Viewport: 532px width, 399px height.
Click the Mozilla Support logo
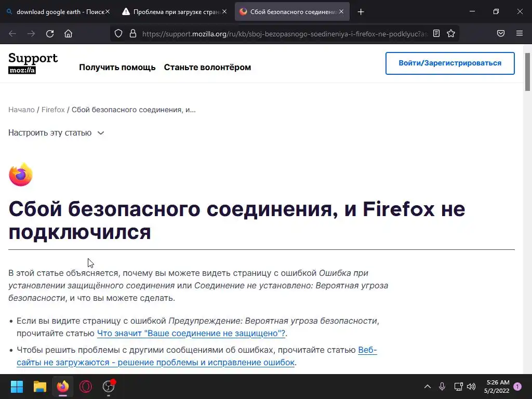click(33, 63)
